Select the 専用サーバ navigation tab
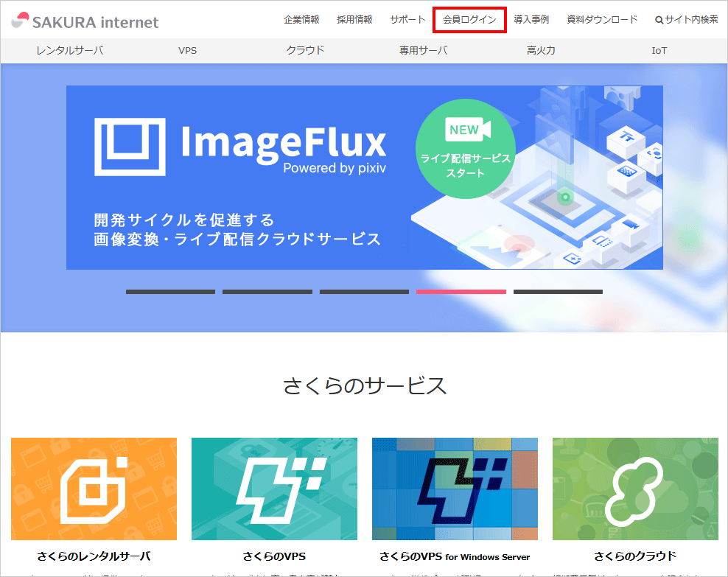The width and height of the screenshot is (728, 577). point(423,50)
